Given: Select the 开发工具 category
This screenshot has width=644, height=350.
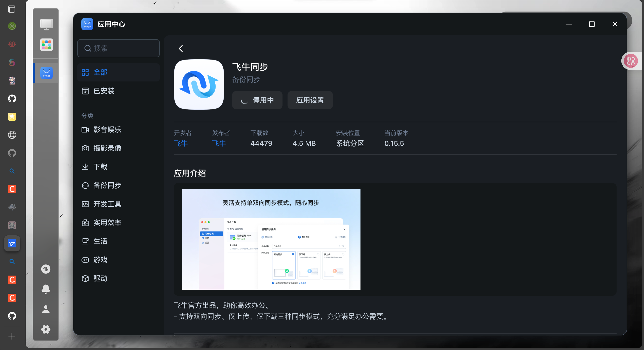Looking at the screenshot, I should tap(118, 204).
